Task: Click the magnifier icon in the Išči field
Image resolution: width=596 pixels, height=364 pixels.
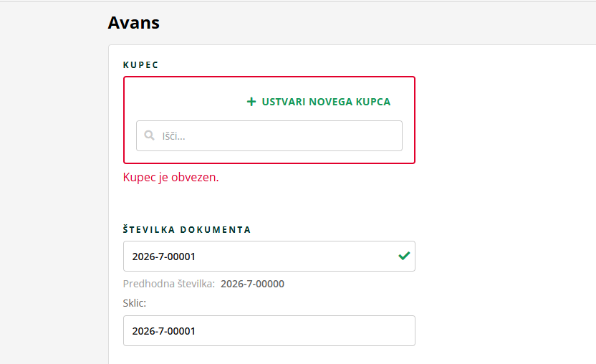Action: 149,135
